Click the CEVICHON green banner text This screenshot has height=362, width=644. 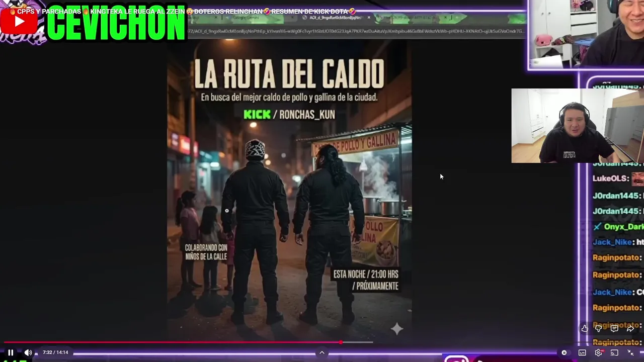coord(116,24)
